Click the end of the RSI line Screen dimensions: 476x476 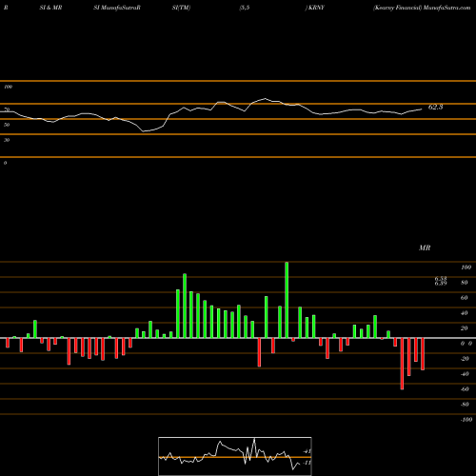point(422,109)
